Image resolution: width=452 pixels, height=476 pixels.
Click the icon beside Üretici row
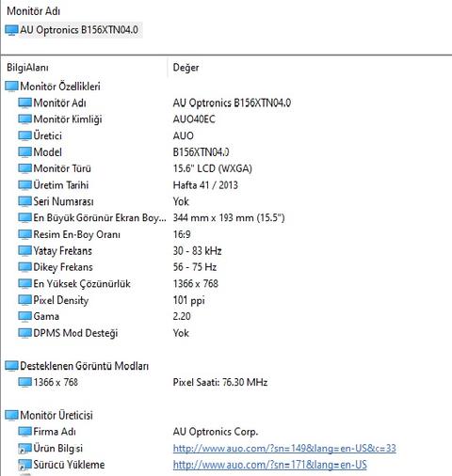click(24, 135)
